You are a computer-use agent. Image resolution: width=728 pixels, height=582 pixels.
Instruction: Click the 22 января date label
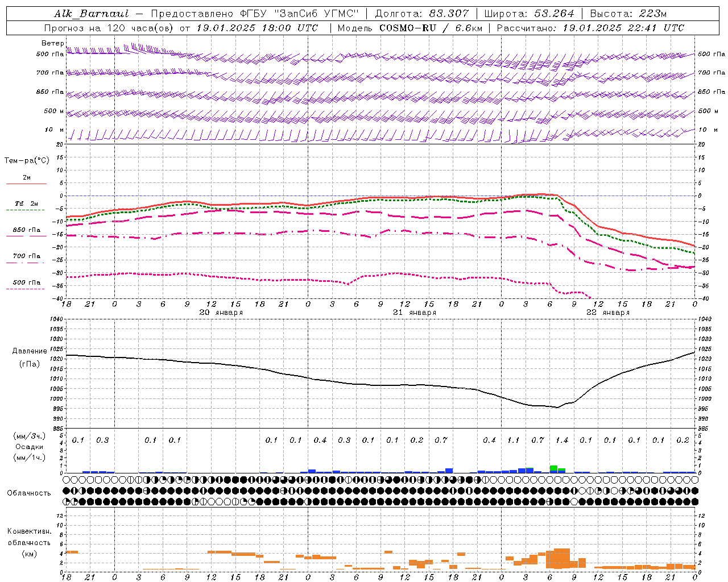coord(608,313)
